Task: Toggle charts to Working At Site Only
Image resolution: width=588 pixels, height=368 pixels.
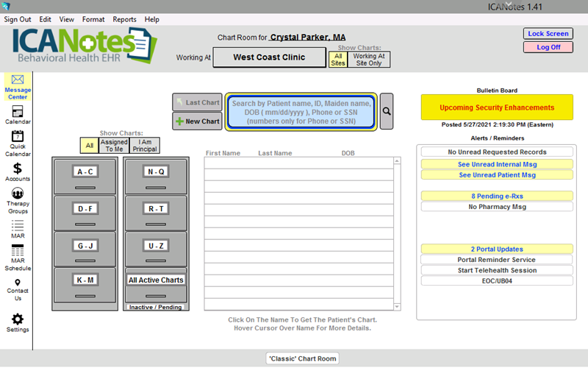Action: 369,59
